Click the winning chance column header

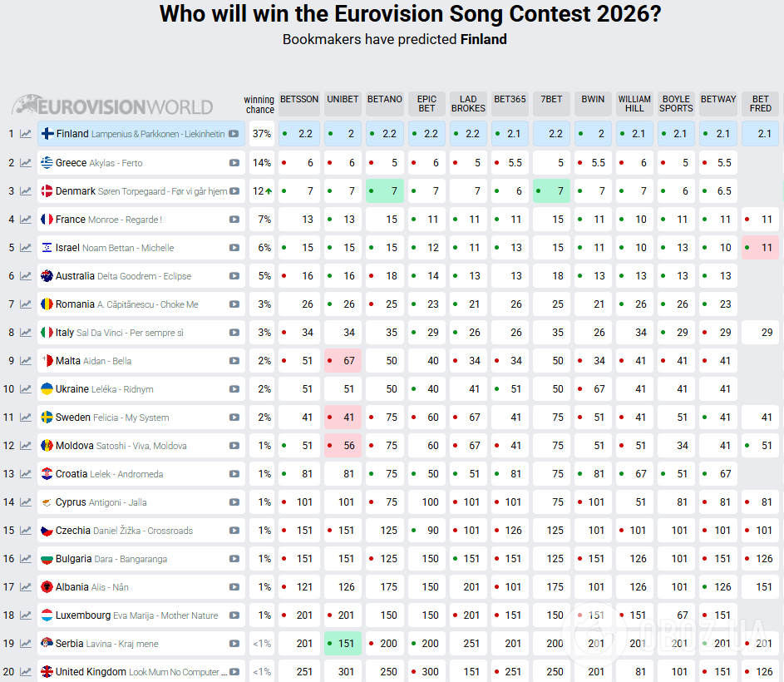tap(259, 104)
